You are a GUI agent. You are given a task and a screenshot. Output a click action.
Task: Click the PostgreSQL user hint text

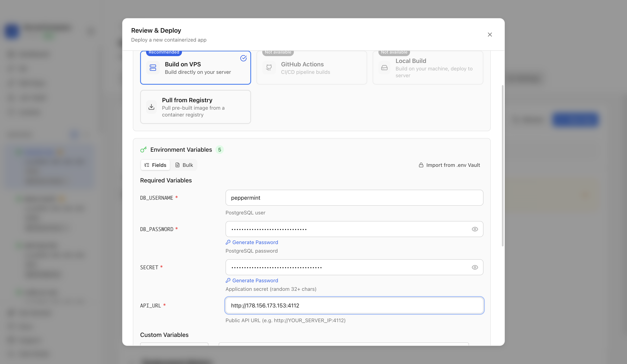245,213
